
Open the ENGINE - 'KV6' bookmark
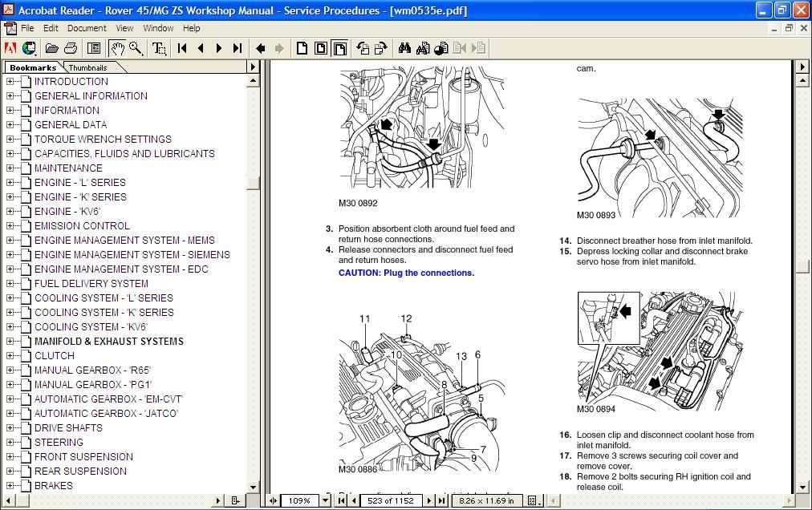(67, 211)
